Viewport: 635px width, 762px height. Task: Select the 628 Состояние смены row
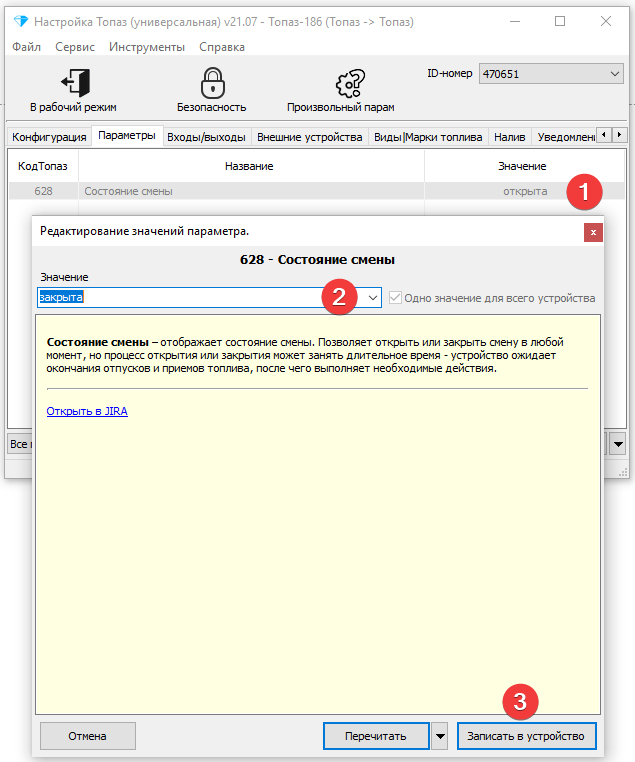click(x=316, y=191)
